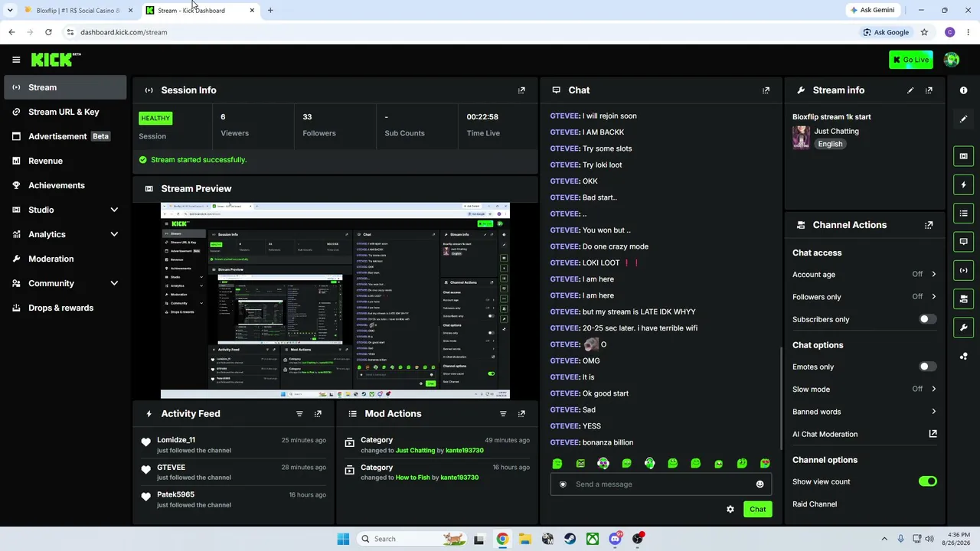Open Steam from the taskbar
This screenshot has width=980, height=551.
(x=570, y=539)
